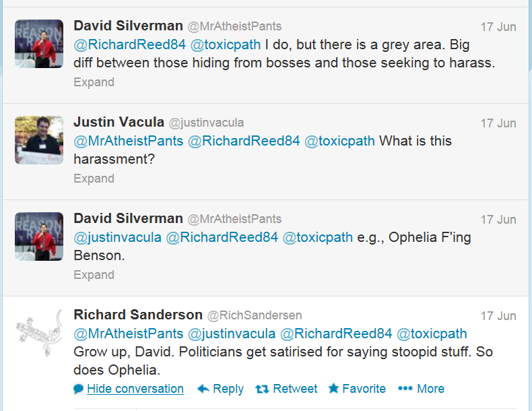The height and width of the screenshot is (411, 532).
Task: Open the Justin Vacula profile name link
Action: pos(119,122)
